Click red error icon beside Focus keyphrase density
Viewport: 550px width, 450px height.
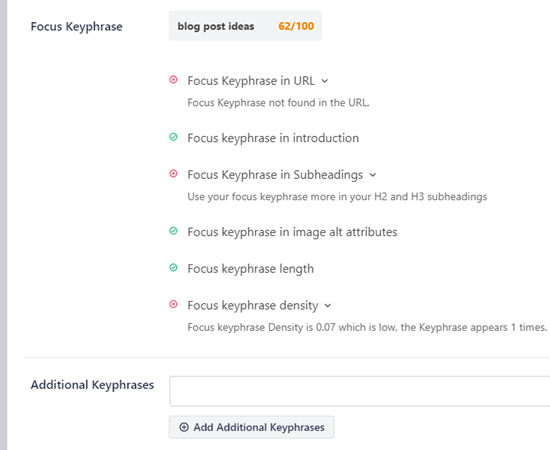(173, 304)
